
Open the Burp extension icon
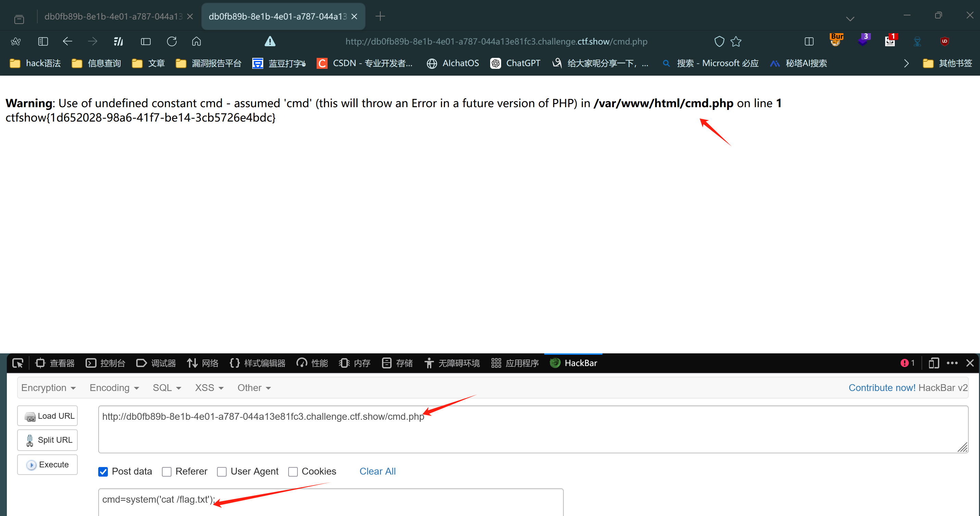point(836,40)
